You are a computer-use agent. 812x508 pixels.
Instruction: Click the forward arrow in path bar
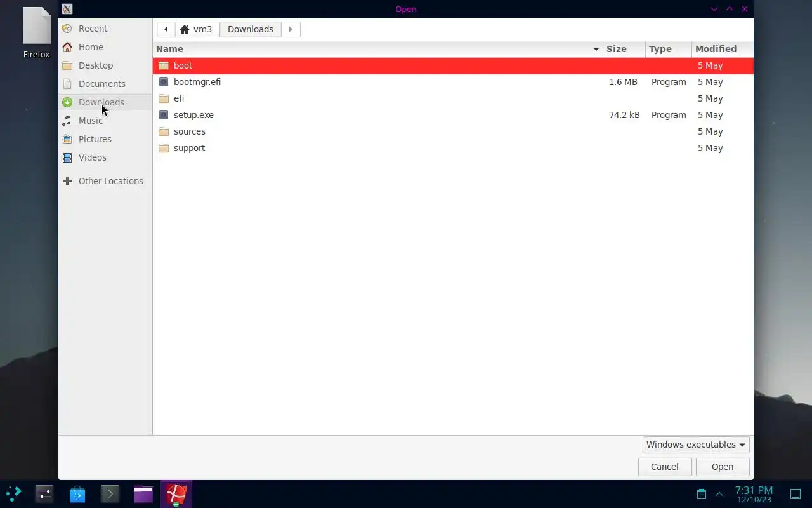click(291, 29)
